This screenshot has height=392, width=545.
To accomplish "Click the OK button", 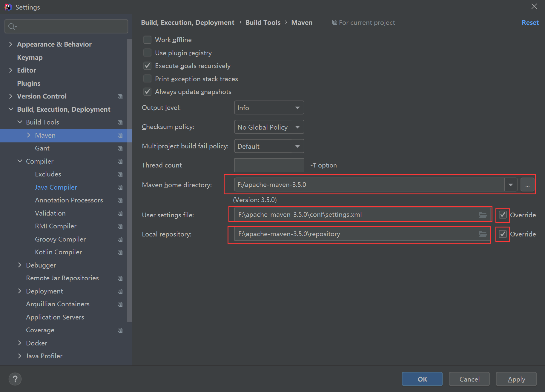I will click(x=422, y=379).
